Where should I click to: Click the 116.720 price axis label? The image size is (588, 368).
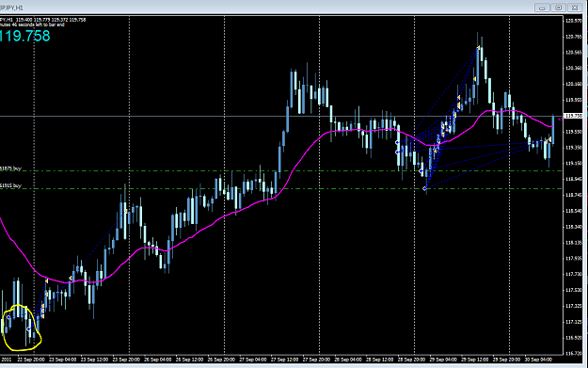point(574,353)
